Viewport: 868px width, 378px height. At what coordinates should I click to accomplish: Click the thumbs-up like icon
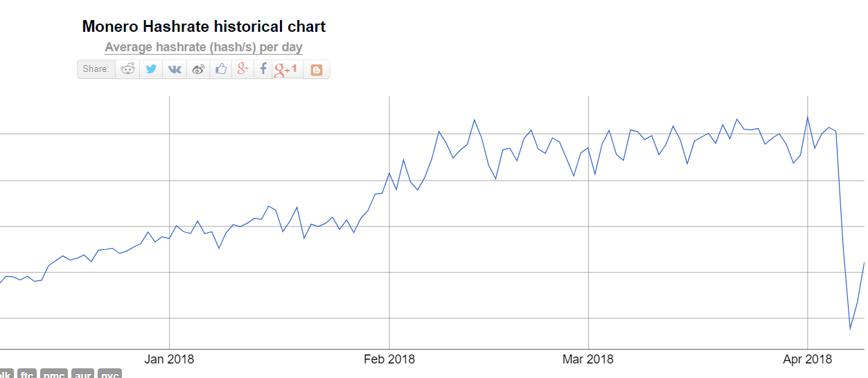tap(221, 69)
